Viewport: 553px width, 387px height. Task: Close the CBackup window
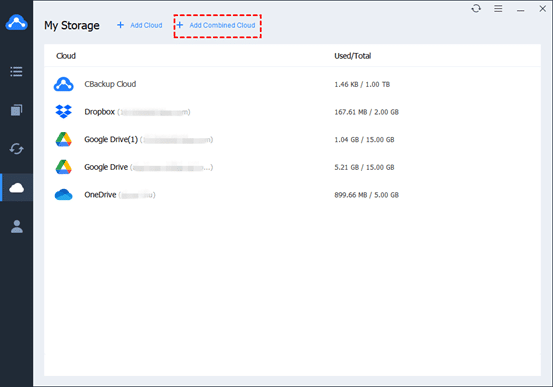(x=543, y=8)
